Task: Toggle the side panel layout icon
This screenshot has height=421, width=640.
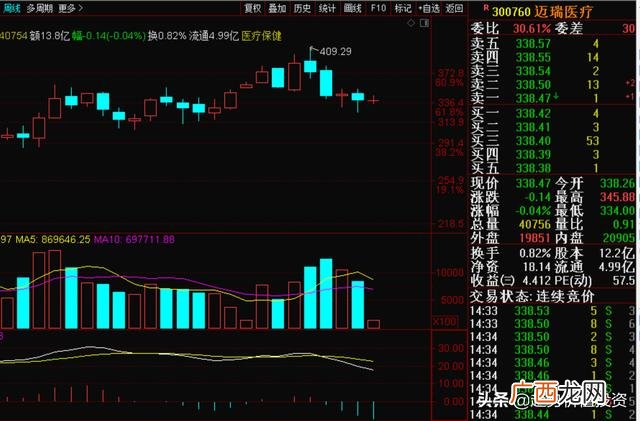Action: pyautogui.click(x=424, y=23)
